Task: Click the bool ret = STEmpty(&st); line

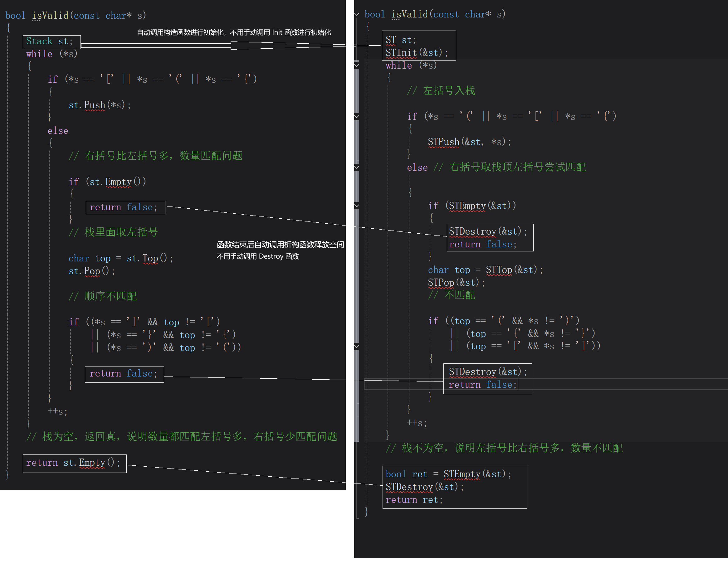Action: (448, 474)
